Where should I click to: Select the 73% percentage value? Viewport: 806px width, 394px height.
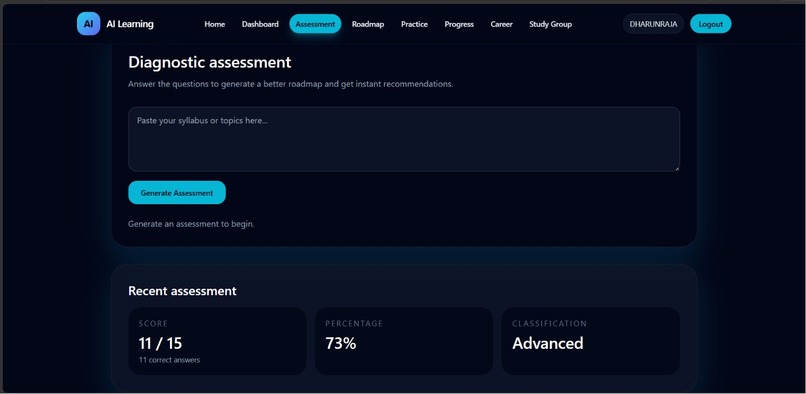click(x=341, y=343)
